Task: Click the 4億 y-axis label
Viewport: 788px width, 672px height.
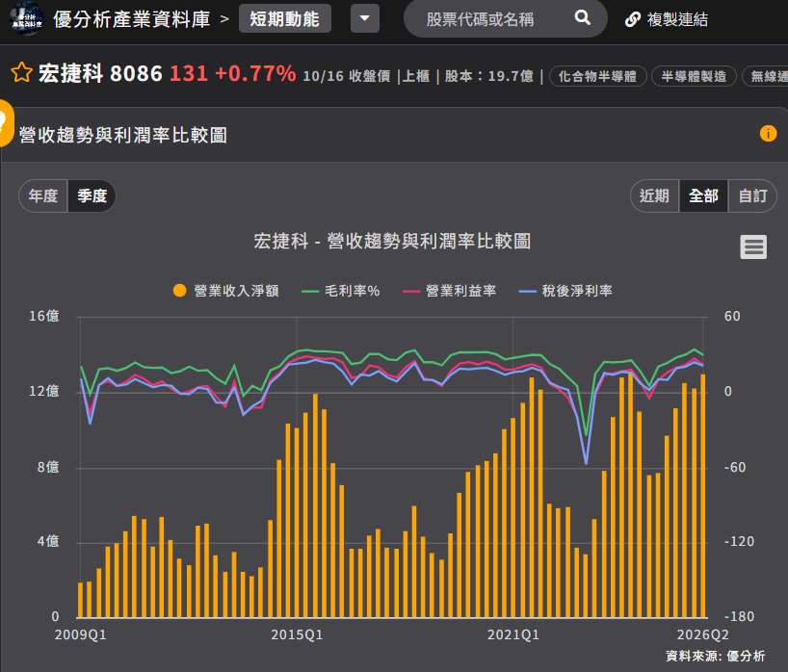Action: pos(48,541)
